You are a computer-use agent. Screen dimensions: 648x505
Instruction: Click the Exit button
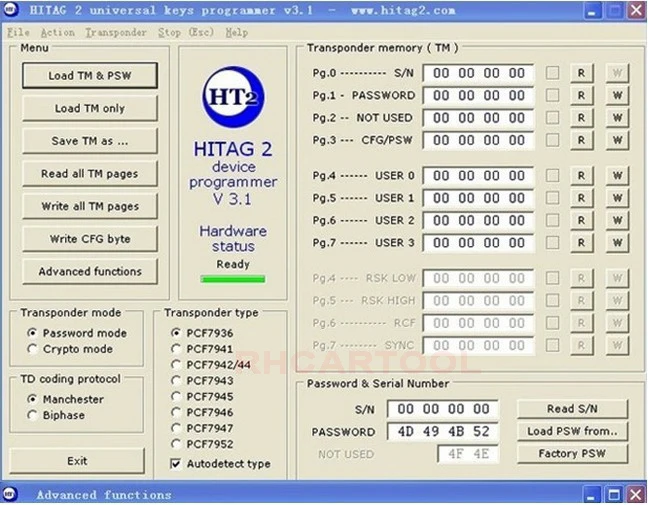click(x=77, y=461)
